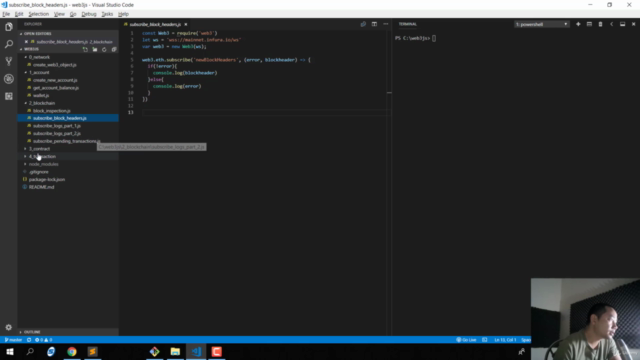
Task: Open create_new_account.js file
Action: coord(55,80)
